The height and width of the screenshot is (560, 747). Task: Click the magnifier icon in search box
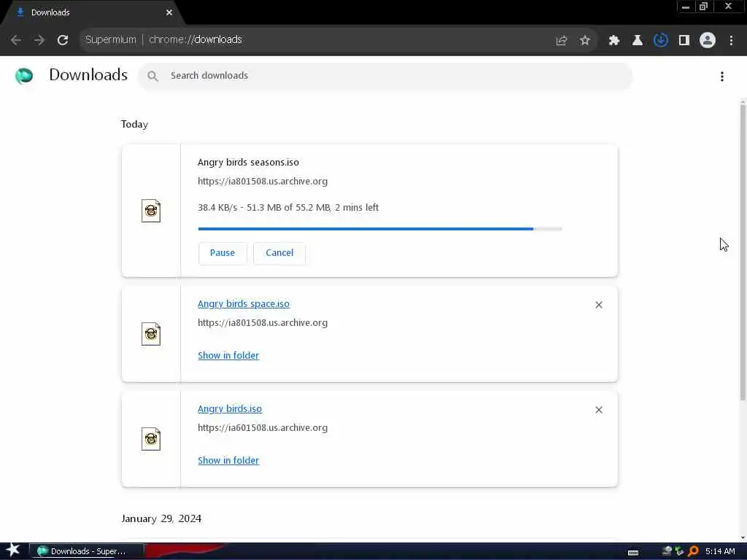pos(152,76)
